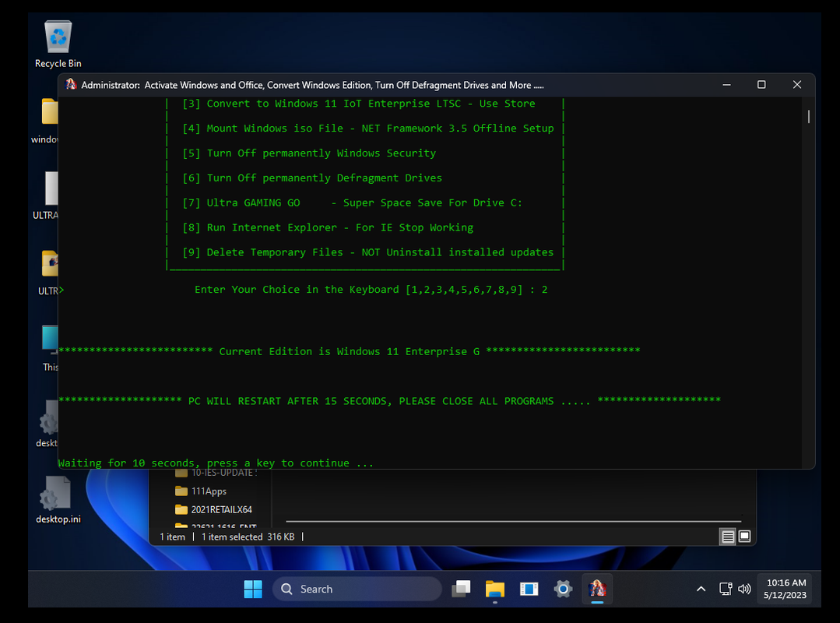The width and height of the screenshot is (840, 623).
Task: Open File Explorer from the taskbar
Action: (x=495, y=589)
